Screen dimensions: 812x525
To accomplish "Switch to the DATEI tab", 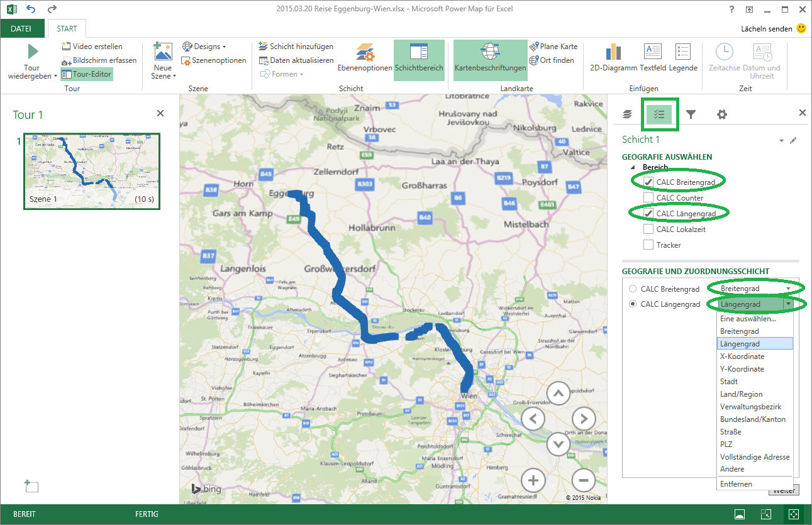I will point(23,28).
